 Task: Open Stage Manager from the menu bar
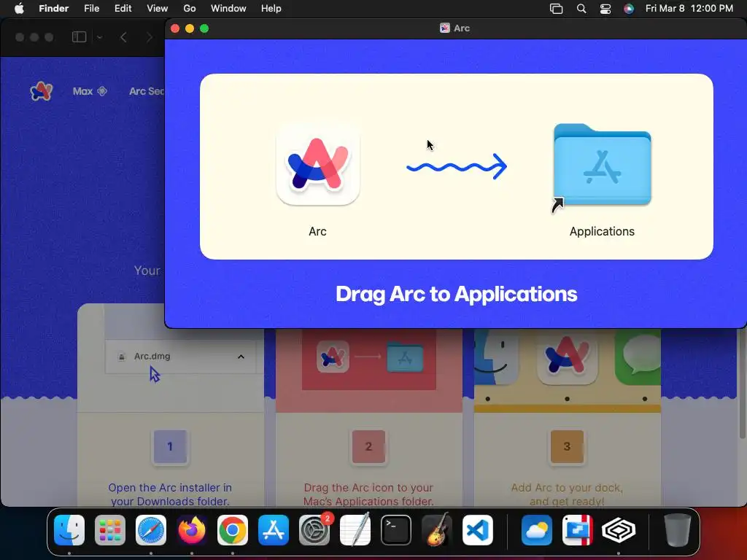pos(556,9)
